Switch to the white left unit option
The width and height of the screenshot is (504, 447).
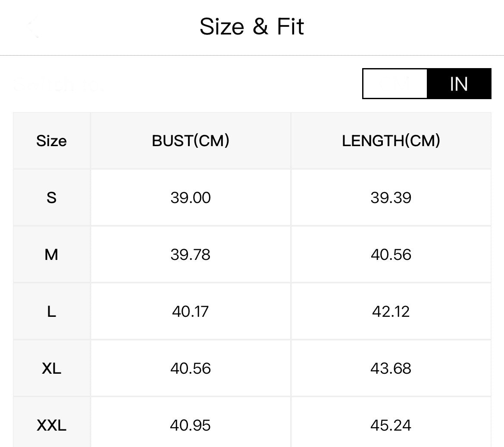(395, 84)
